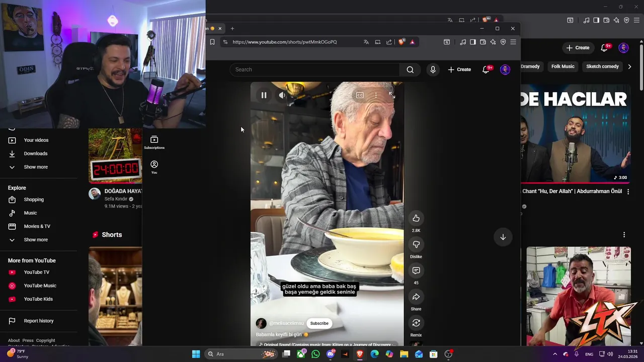Select the Folk Music chip
The width and height of the screenshot is (644, 362).
tap(562, 66)
